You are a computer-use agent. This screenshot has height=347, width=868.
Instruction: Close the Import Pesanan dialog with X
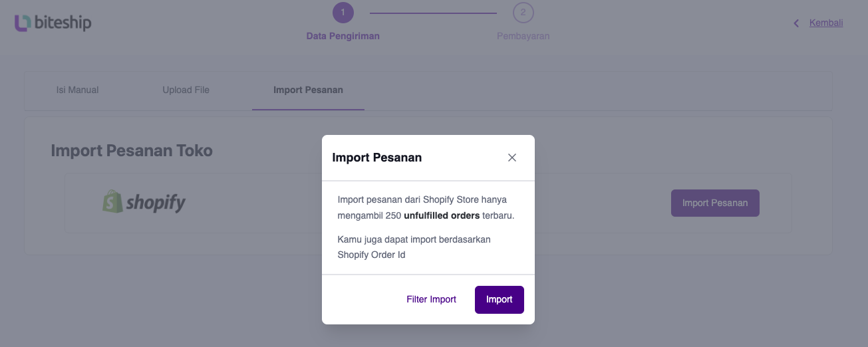[x=512, y=158]
